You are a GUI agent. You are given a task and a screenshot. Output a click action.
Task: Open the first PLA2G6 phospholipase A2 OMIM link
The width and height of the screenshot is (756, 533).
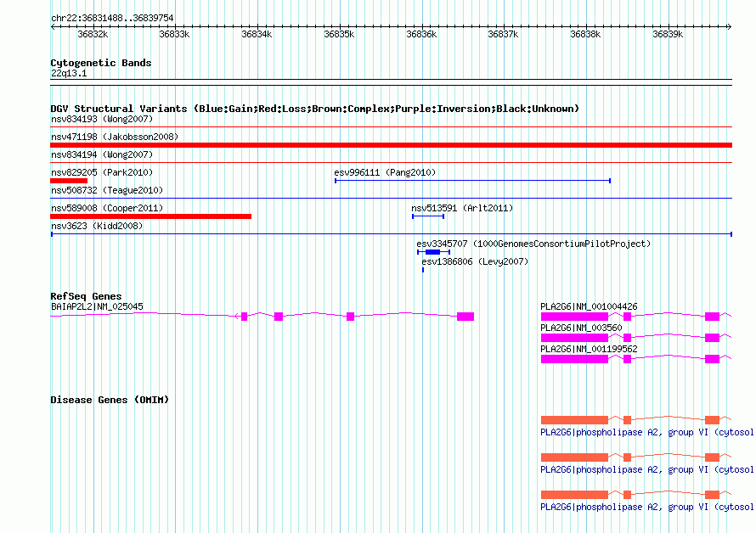tap(646, 432)
